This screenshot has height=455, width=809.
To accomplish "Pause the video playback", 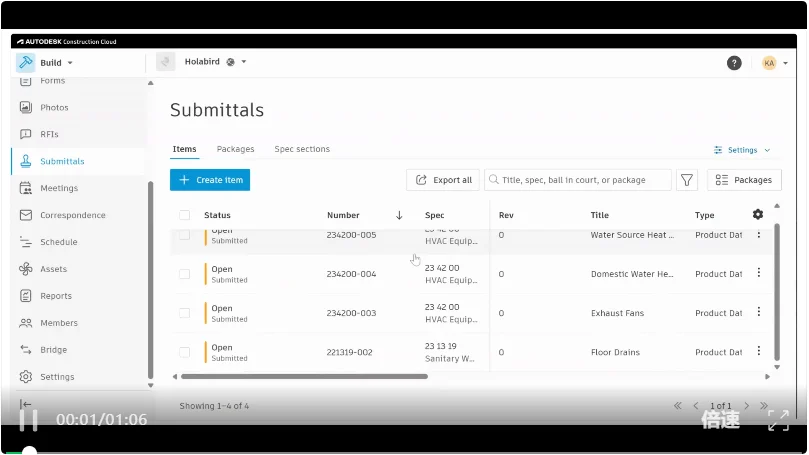I will [x=29, y=420].
